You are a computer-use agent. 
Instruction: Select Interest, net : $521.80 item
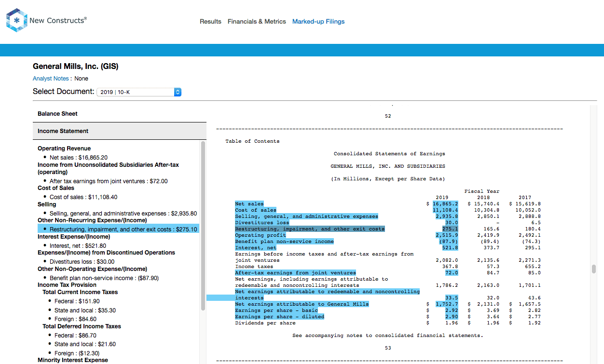(78, 246)
